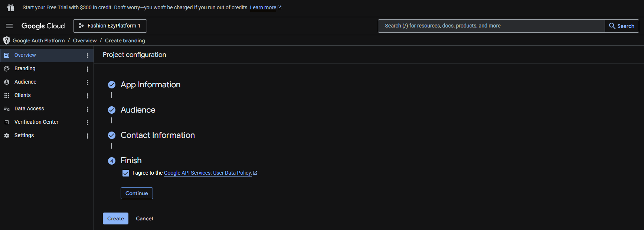Click the Audience person icon in sidebar

coord(7,82)
